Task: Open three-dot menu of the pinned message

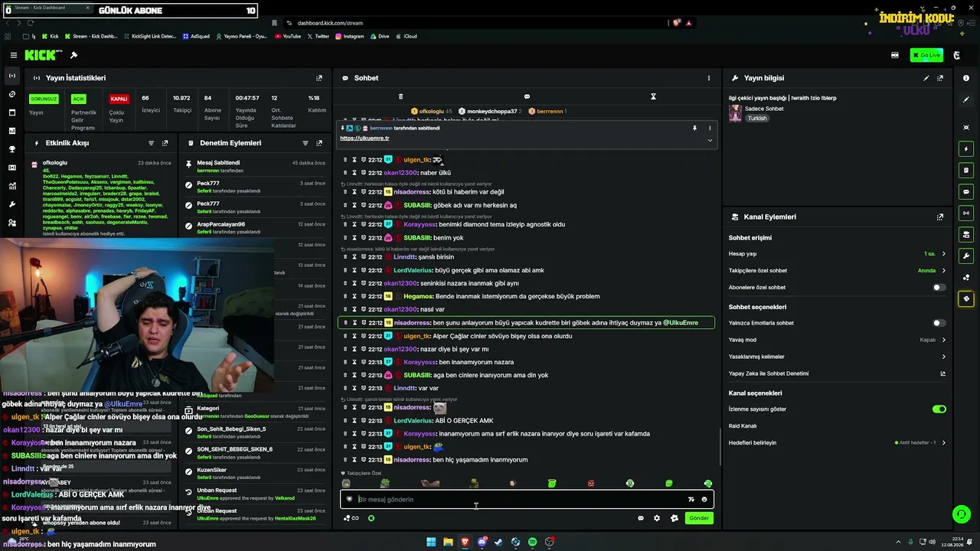Action: point(710,129)
